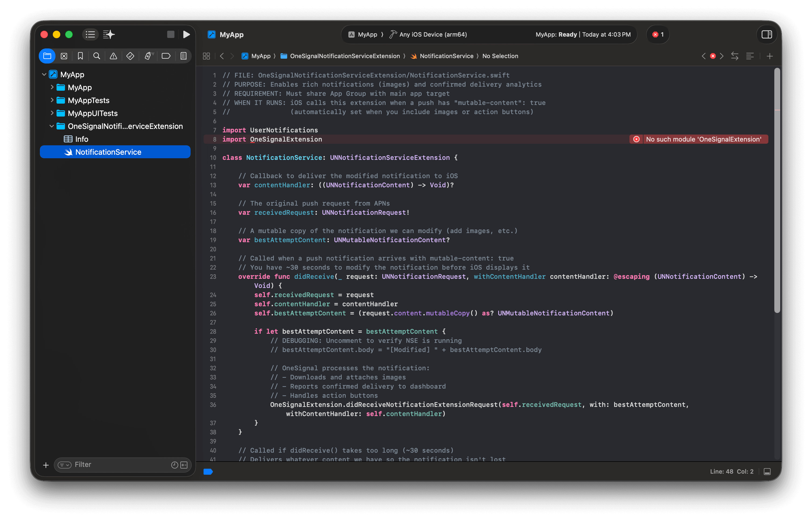Show the Debug navigator spray icon
The image size is (812, 521).
click(148, 56)
